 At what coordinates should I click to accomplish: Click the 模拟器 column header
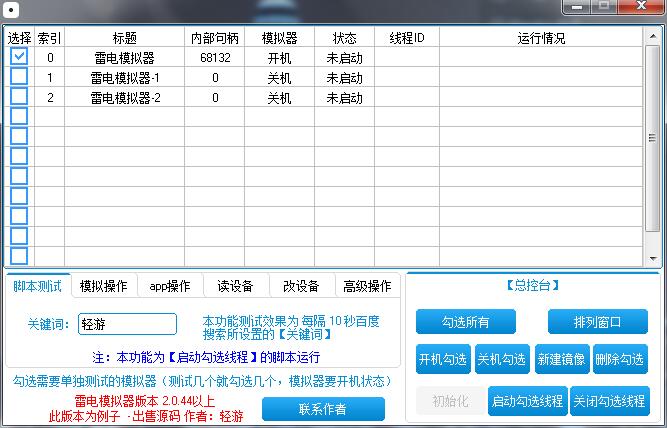click(279, 38)
